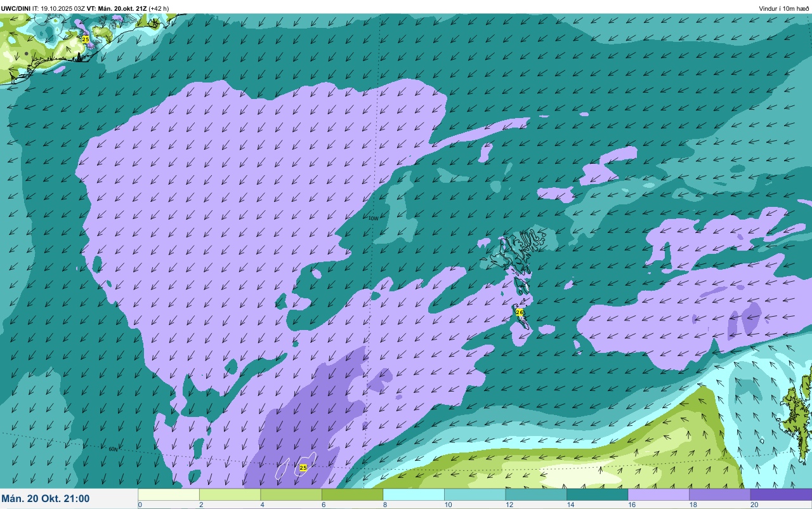Click the 4–6 m/s green legend swatch
812x509 pixels.
click(291, 494)
